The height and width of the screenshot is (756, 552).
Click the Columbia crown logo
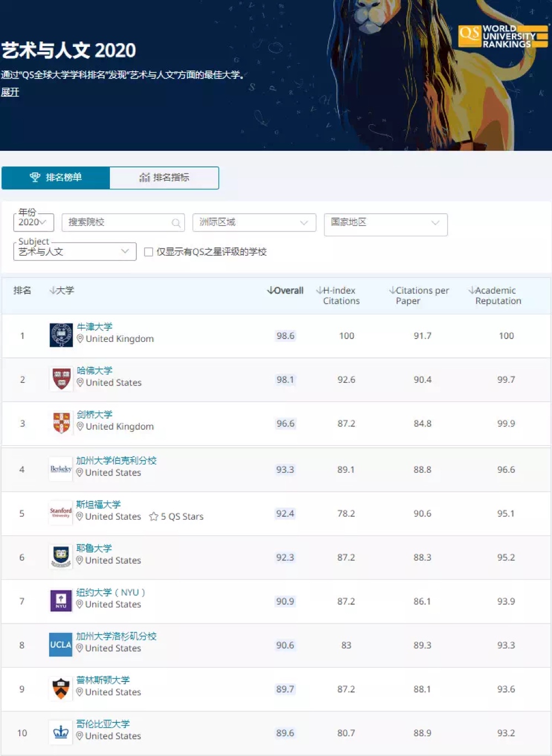click(61, 733)
